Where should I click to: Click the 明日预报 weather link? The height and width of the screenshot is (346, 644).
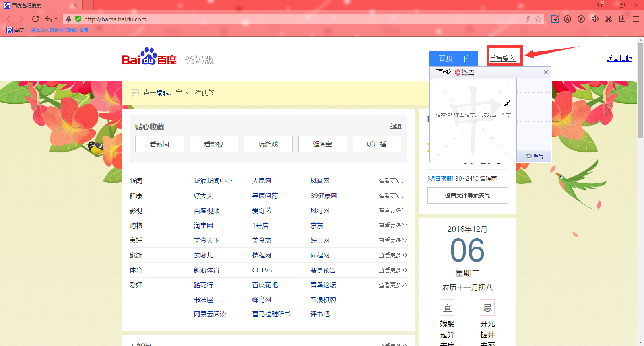pos(440,179)
